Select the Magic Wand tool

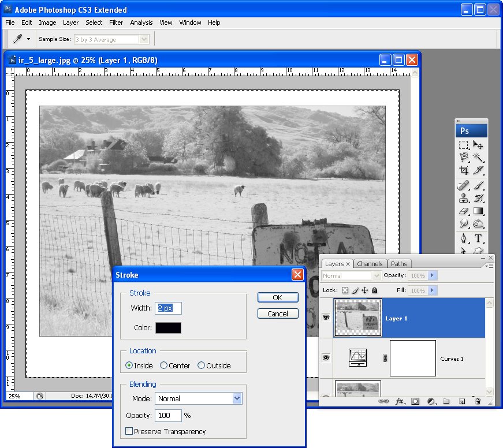click(x=478, y=157)
